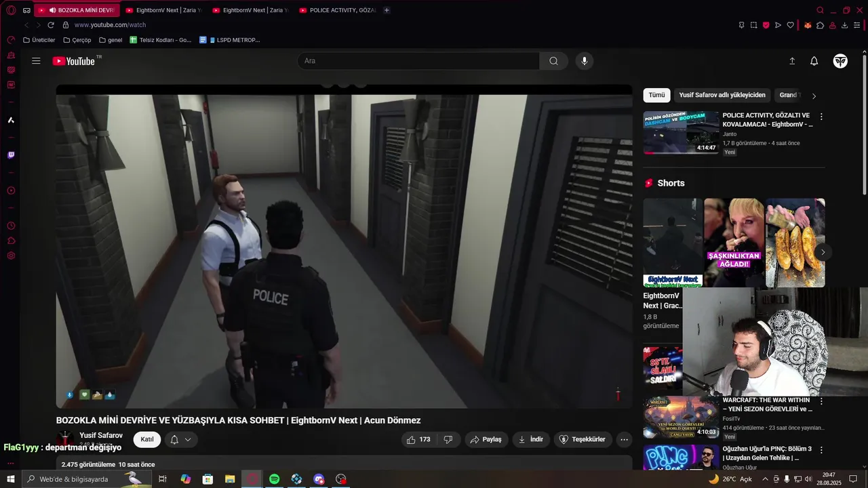Play the video in player area
Screen dimensions: 868x488
click(344, 247)
